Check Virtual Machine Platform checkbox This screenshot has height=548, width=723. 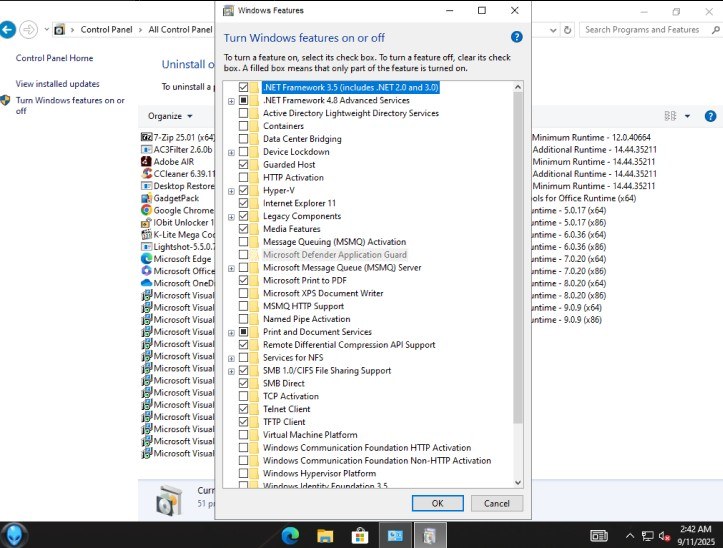tap(243, 435)
